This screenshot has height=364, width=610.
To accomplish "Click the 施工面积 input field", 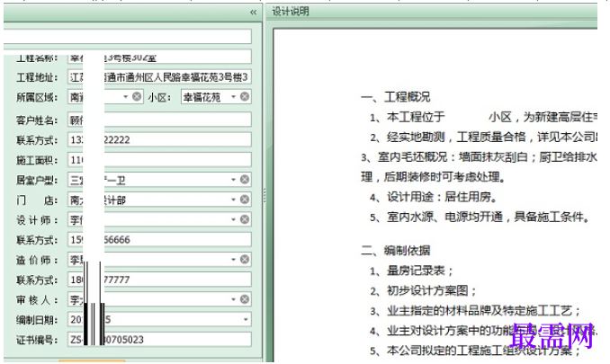I will click(x=159, y=160).
